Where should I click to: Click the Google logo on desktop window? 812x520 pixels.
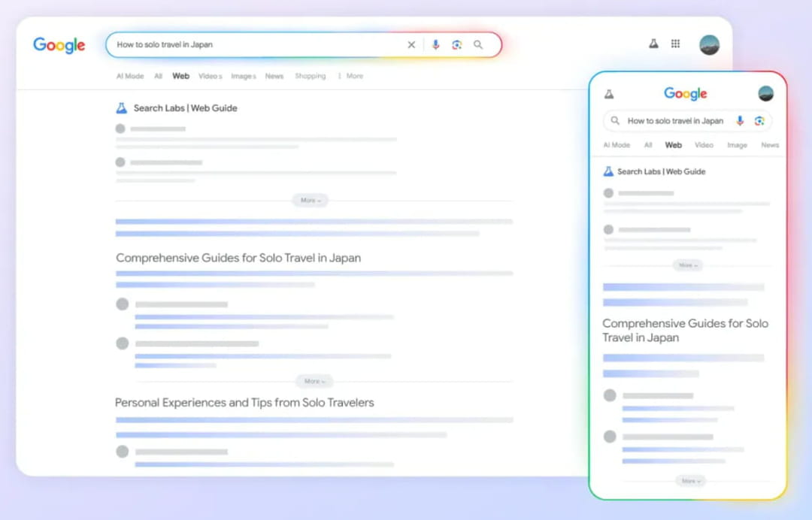pyautogui.click(x=59, y=45)
